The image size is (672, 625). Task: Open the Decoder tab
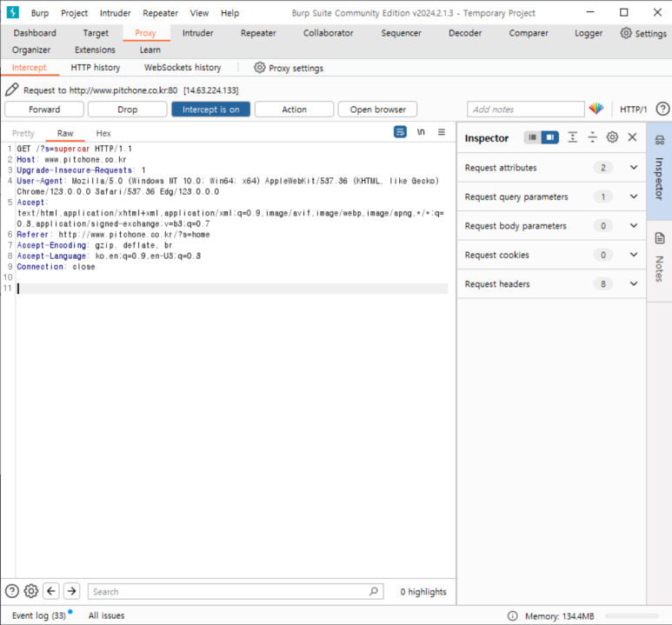(465, 33)
